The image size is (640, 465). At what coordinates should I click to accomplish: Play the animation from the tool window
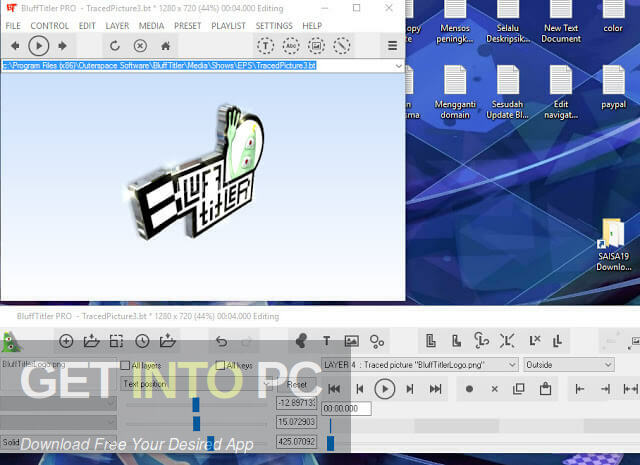[385, 389]
